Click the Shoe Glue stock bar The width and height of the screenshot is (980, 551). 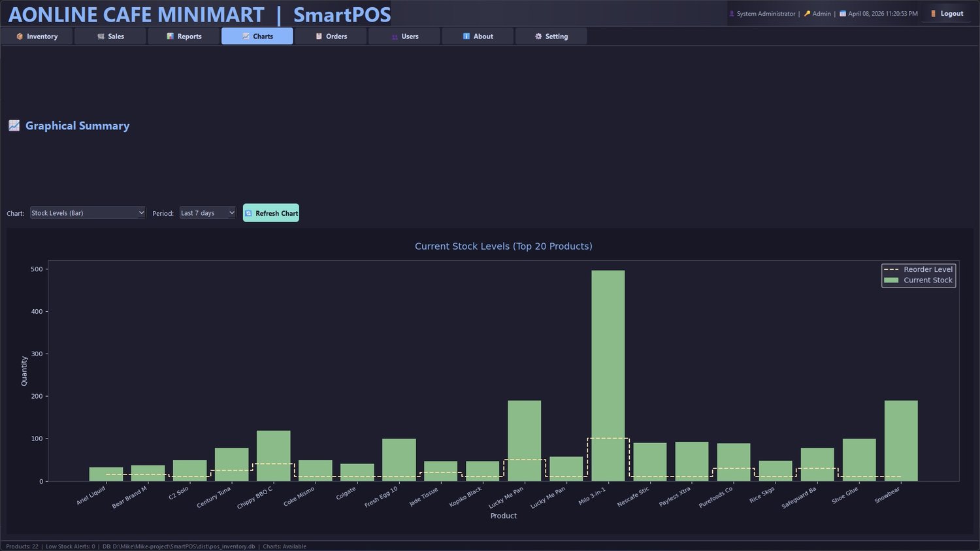[859, 460]
